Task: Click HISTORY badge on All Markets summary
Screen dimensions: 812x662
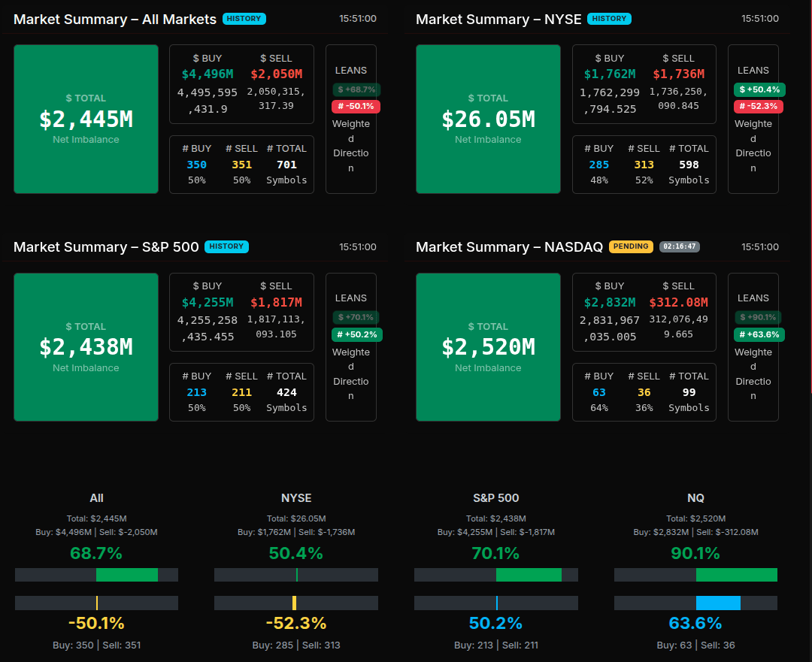Action: pos(244,19)
